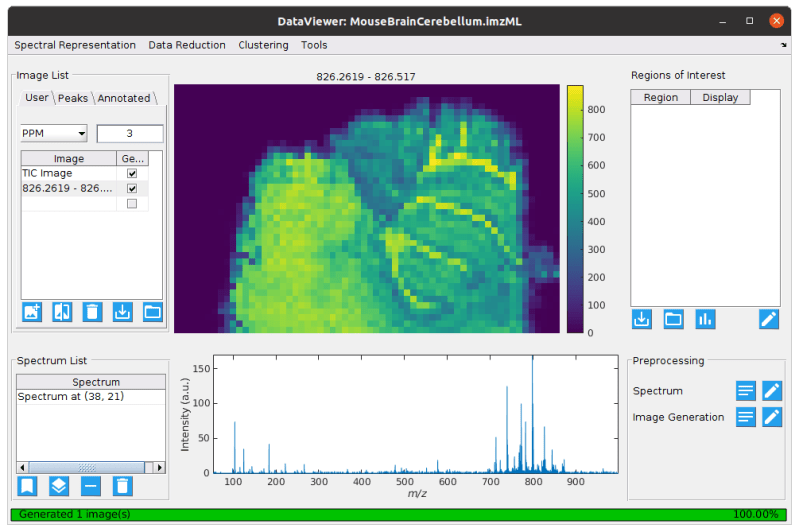Select the 826.2619 - 826.... image row
Viewport: 799px width, 532px height.
point(69,189)
